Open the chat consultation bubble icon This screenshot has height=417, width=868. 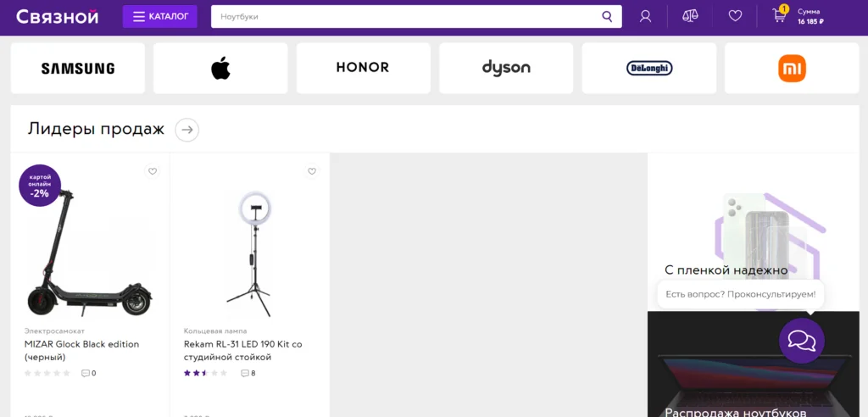(801, 341)
